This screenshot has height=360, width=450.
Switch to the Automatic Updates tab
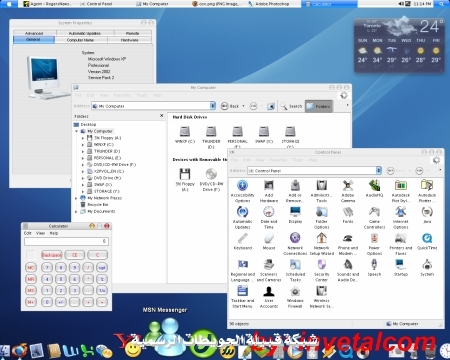[85, 33]
